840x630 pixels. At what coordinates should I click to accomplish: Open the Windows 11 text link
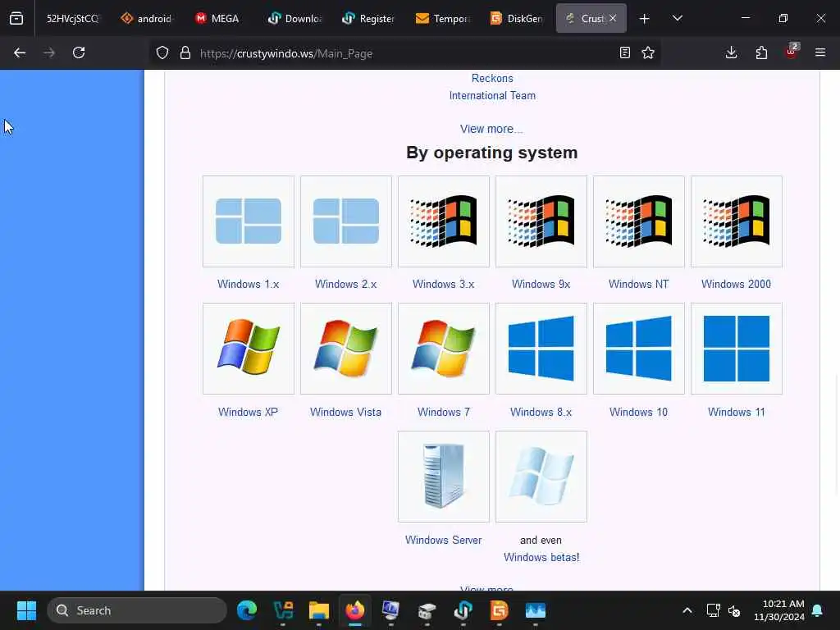(x=737, y=412)
